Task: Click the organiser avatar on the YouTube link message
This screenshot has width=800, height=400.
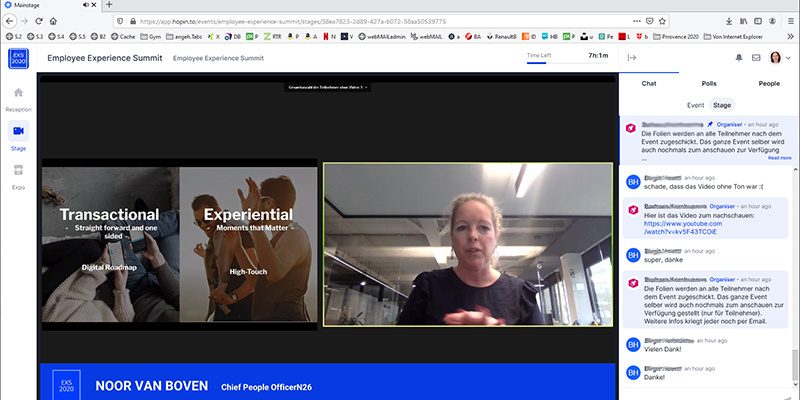Action: pos(633,210)
